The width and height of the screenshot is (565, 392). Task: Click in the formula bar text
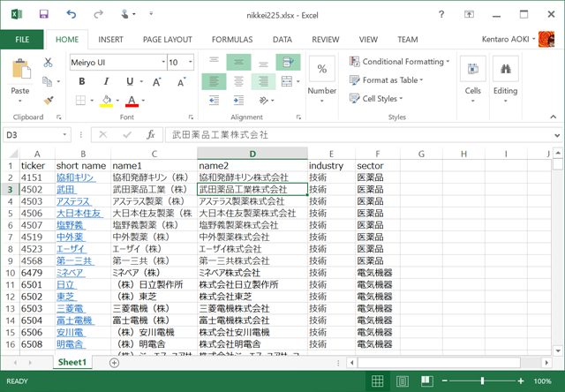pyautogui.click(x=220, y=135)
